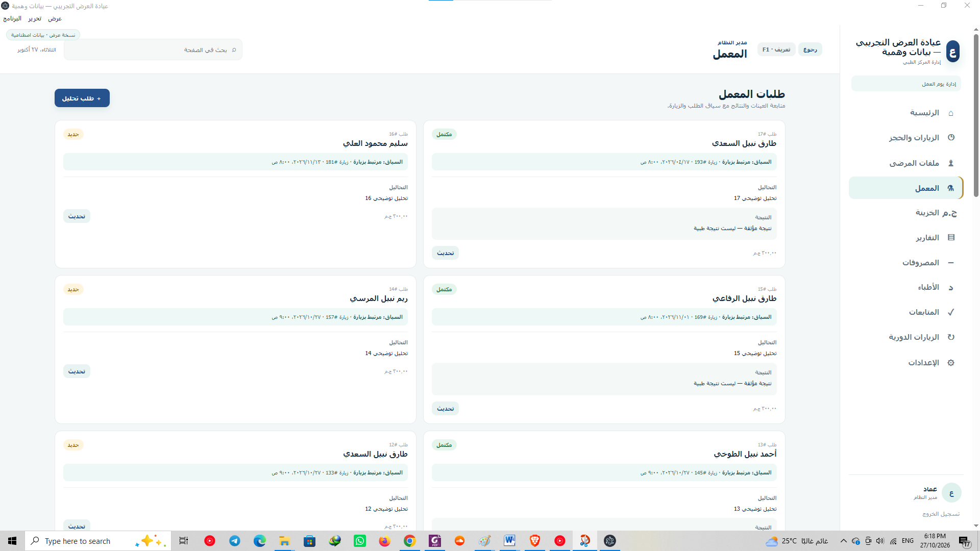This screenshot has height=551, width=980.
Task: Click the بحث في الصفحة search field
Action: pos(153,49)
